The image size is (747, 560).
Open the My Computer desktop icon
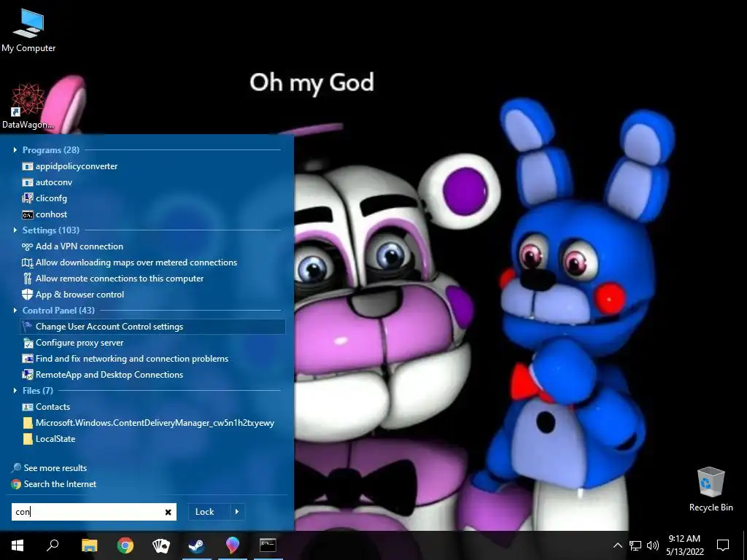click(28, 29)
